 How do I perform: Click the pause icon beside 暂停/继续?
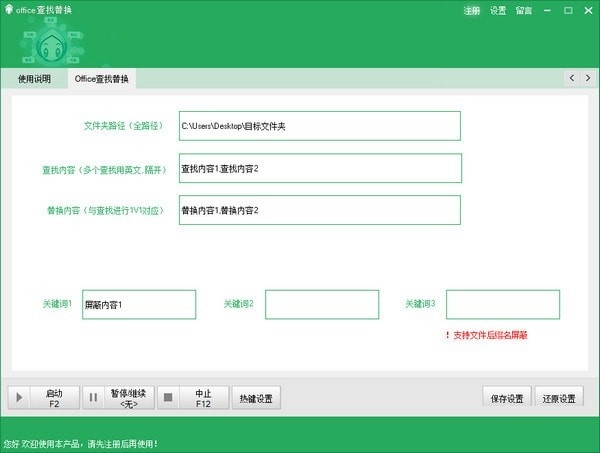(x=93, y=398)
